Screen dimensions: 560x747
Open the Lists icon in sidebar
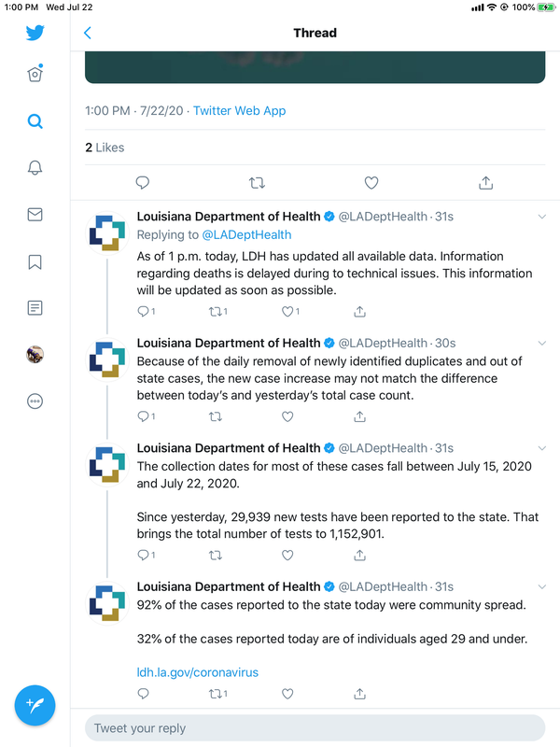(x=35, y=308)
